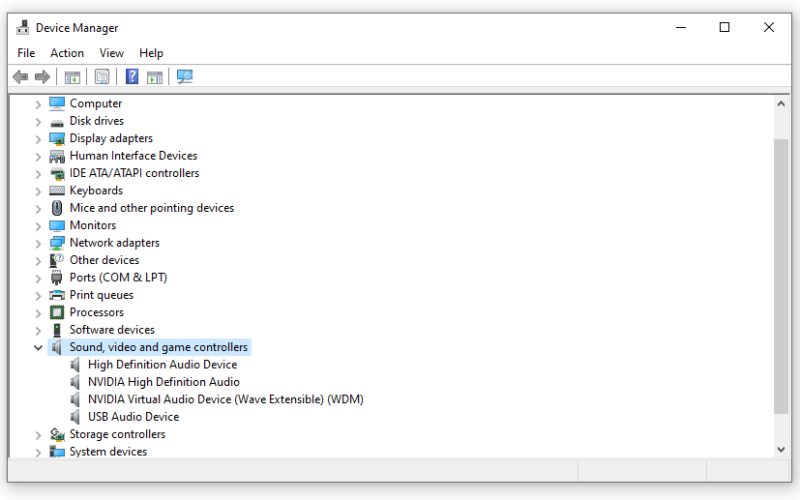Click the Show/Hide Action Pane toolbar icon

pyautogui.click(x=155, y=78)
